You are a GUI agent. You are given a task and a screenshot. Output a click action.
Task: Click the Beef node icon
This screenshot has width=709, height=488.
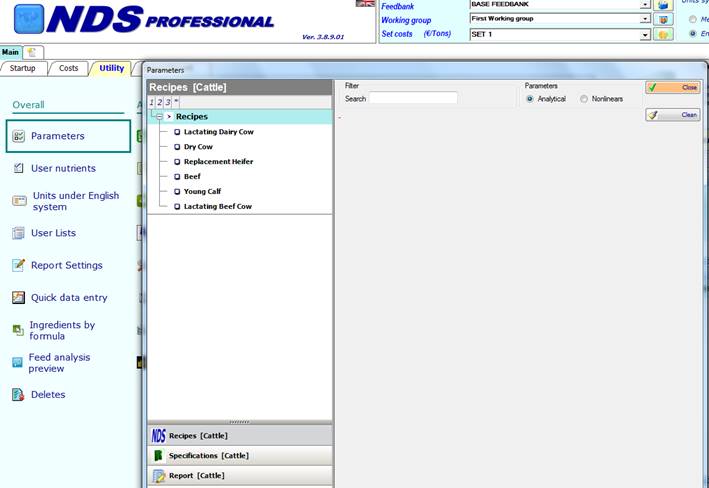177,177
